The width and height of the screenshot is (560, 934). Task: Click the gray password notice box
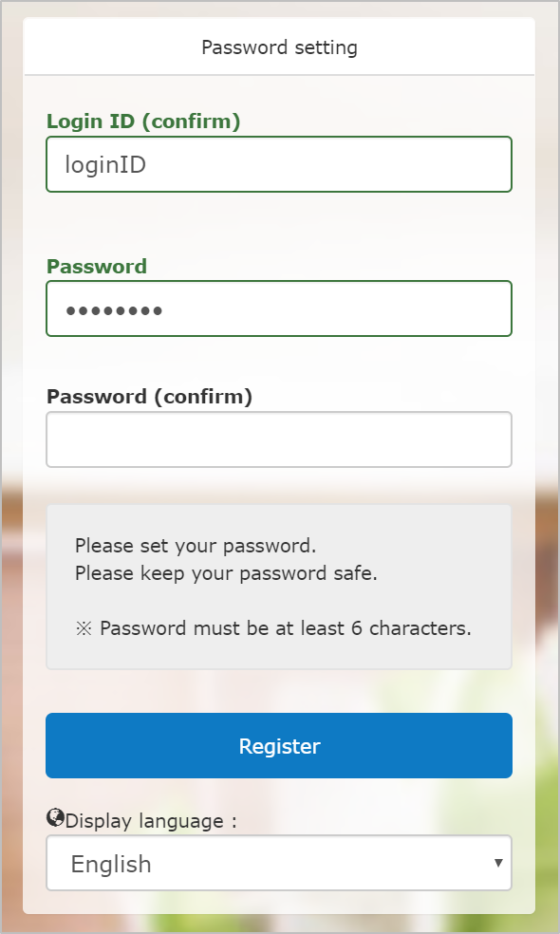[279, 587]
